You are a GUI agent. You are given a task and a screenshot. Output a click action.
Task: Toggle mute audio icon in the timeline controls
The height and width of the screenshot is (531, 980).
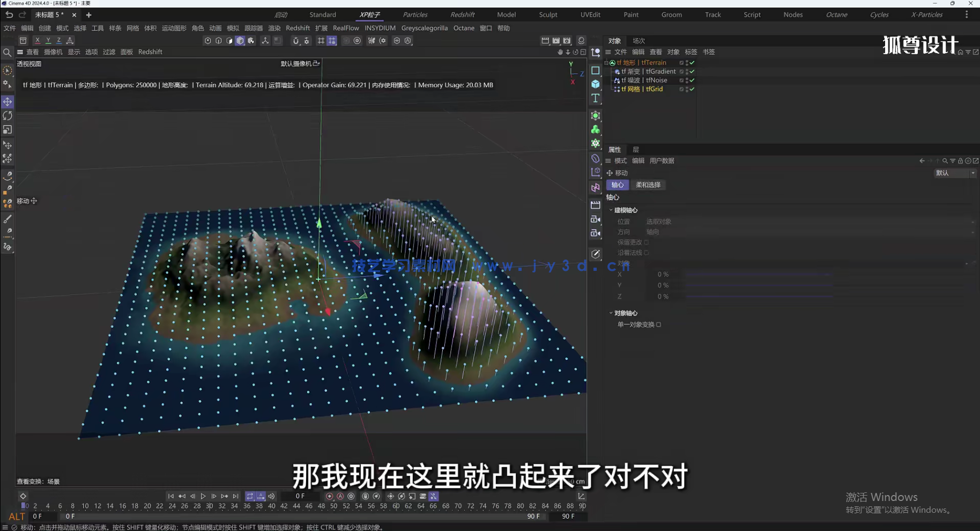click(272, 496)
